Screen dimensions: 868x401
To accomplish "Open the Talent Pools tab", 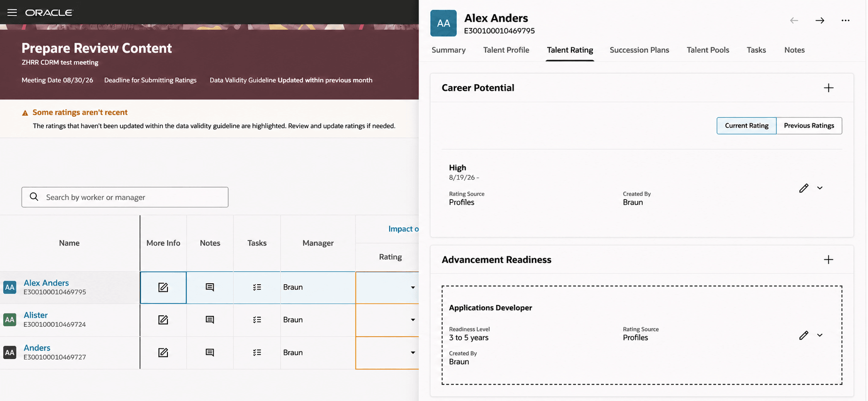I will pyautogui.click(x=708, y=50).
